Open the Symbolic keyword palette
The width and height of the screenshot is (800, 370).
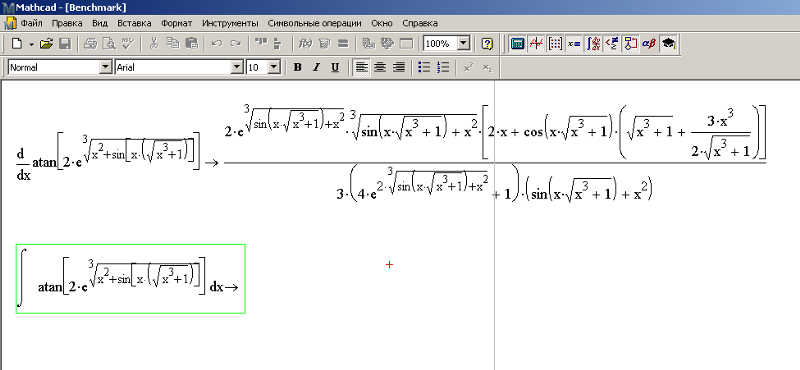pos(668,44)
